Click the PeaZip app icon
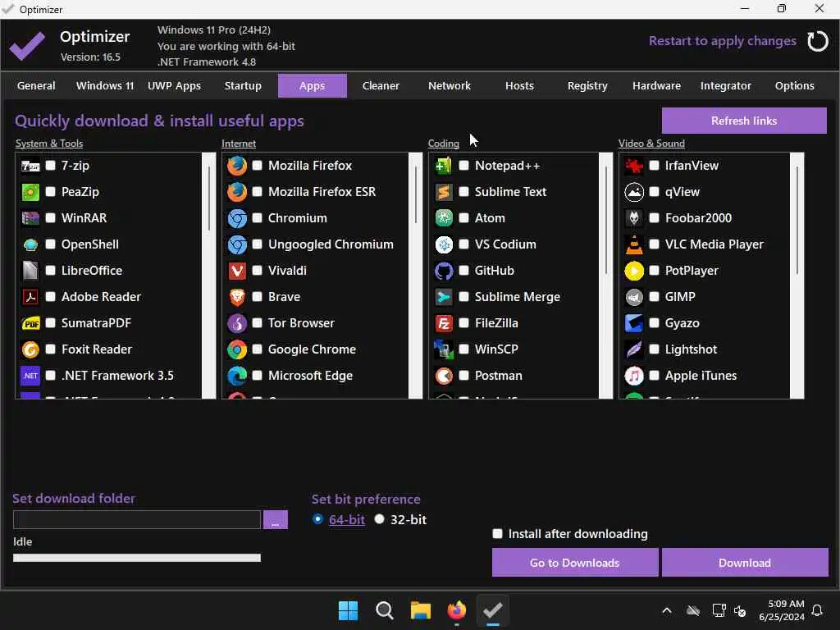The width and height of the screenshot is (840, 630). pyautogui.click(x=30, y=192)
